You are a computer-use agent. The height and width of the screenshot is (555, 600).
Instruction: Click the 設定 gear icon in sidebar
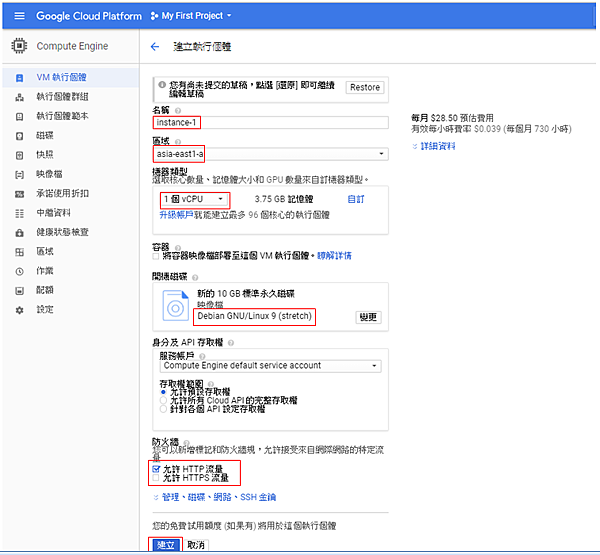[x=19, y=310]
